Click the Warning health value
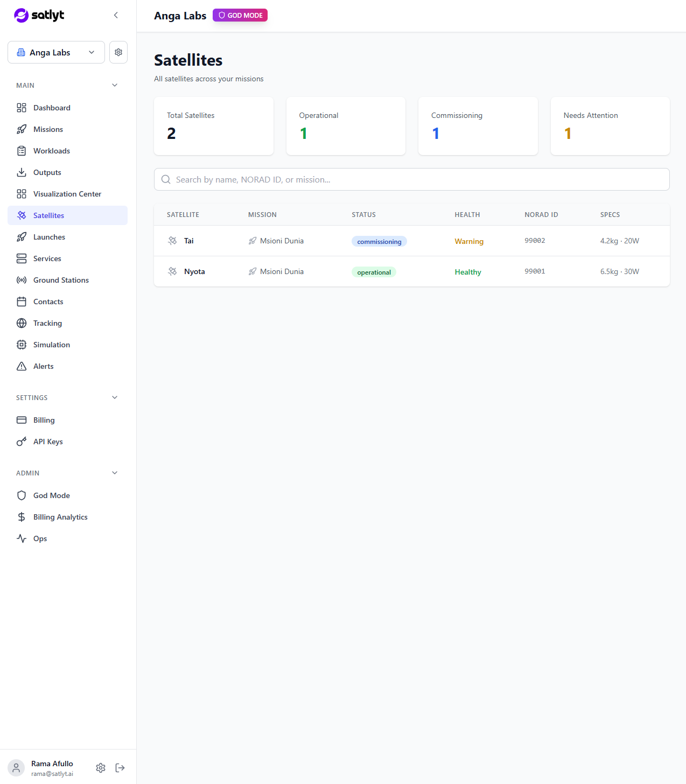686x784 pixels. (469, 241)
